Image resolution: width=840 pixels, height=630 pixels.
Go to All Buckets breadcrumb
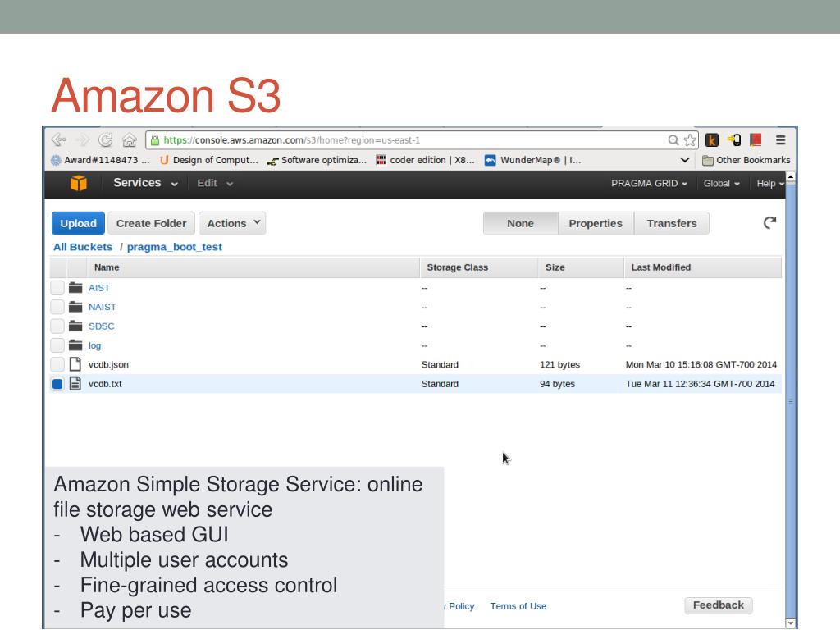point(83,247)
